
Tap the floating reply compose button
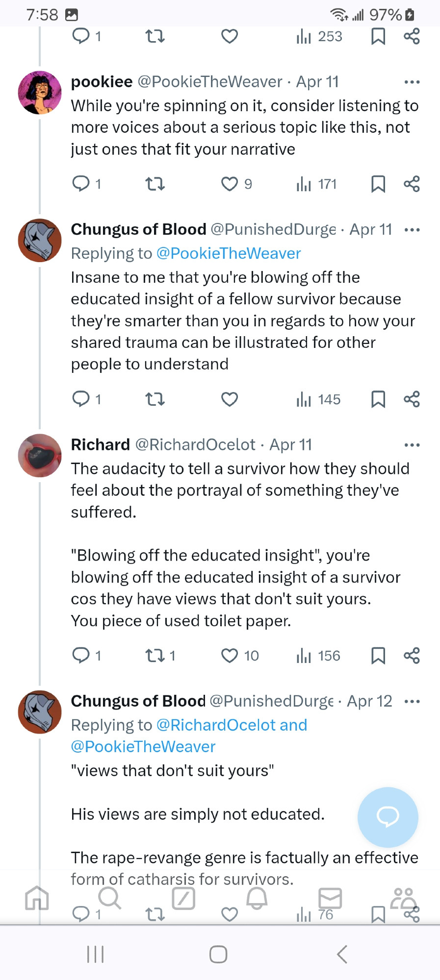(388, 817)
